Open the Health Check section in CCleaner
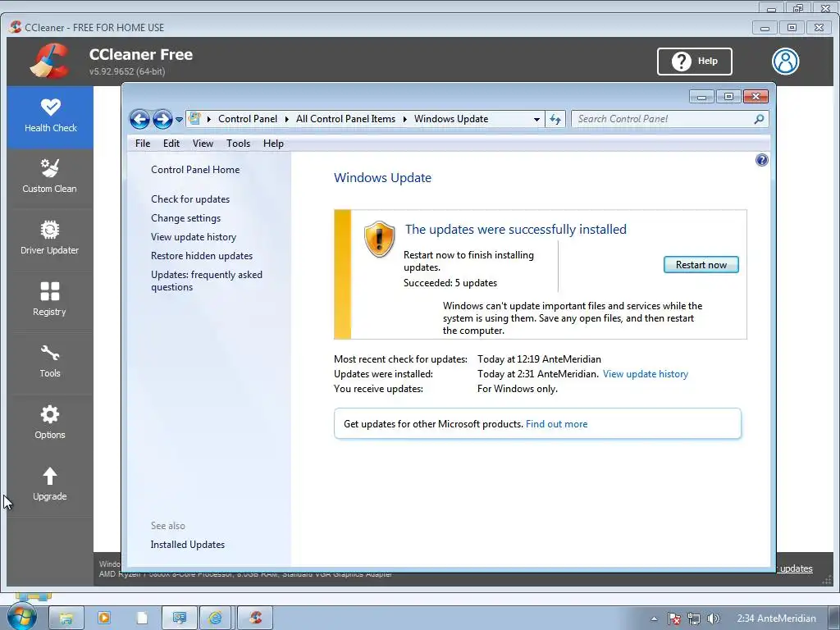840x630 pixels. 50,116
